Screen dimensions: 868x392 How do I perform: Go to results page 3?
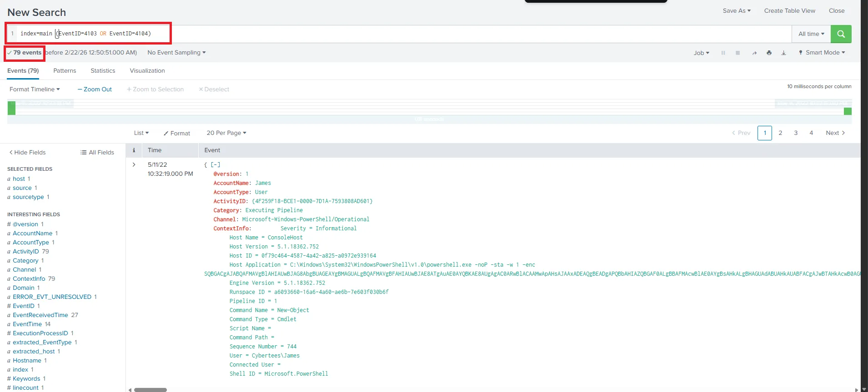tap(796, 133)
